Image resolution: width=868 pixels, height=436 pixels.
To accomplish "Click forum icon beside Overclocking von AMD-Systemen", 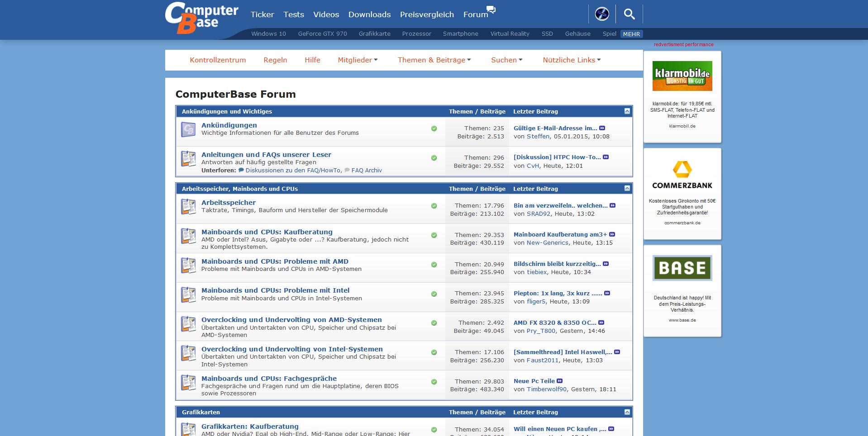I will point(188,324).
